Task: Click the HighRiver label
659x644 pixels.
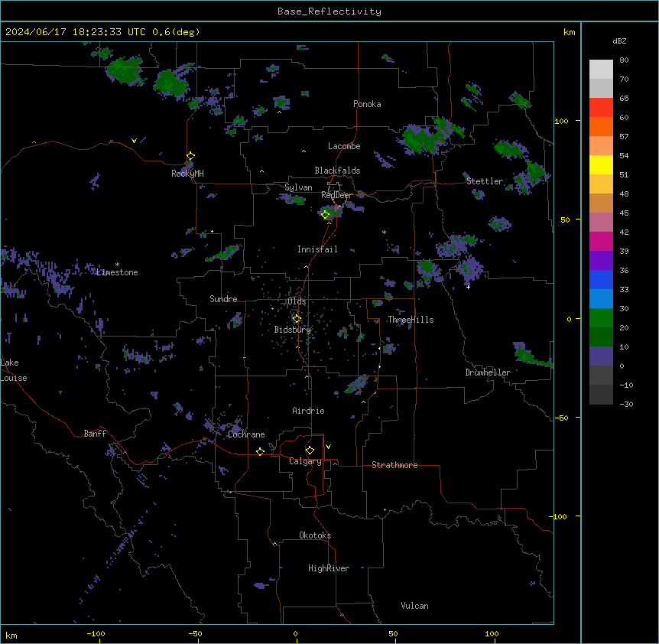Action: (329, 568)
